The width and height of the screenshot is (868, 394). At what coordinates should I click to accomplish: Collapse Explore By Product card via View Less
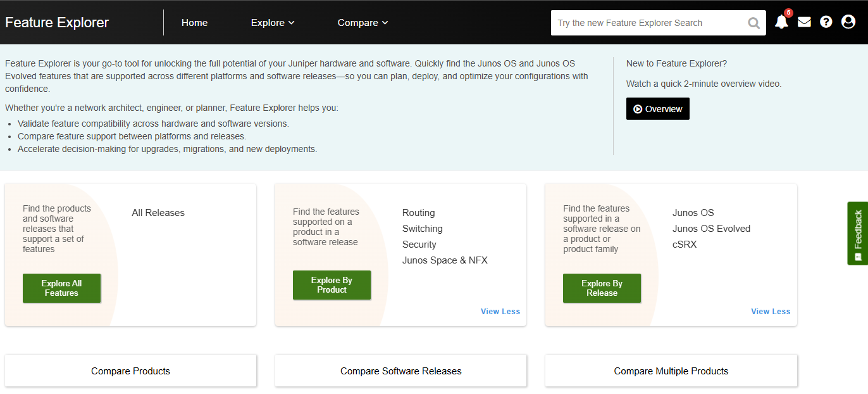[x=500, y=312]
